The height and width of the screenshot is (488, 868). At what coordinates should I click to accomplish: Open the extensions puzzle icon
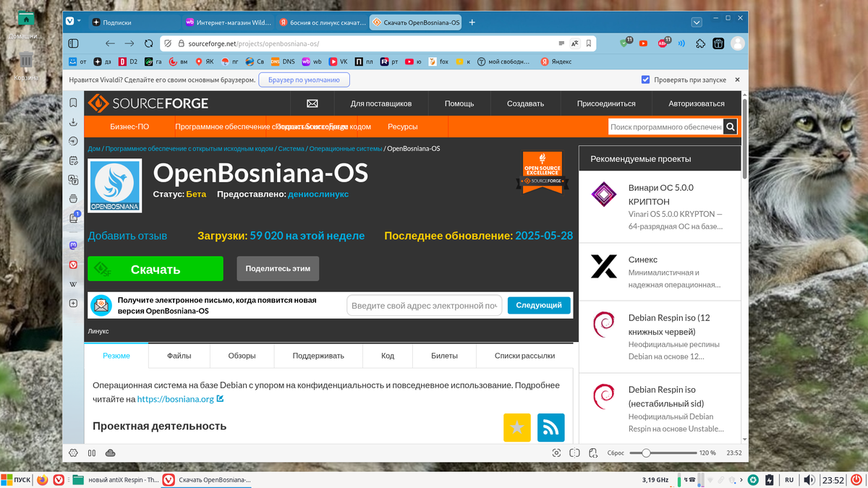(x=699, y=43)
